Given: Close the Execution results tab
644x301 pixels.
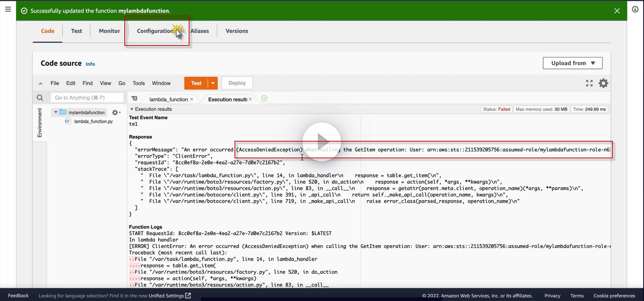Looking at the screenshot, I should tap(251, 99).
